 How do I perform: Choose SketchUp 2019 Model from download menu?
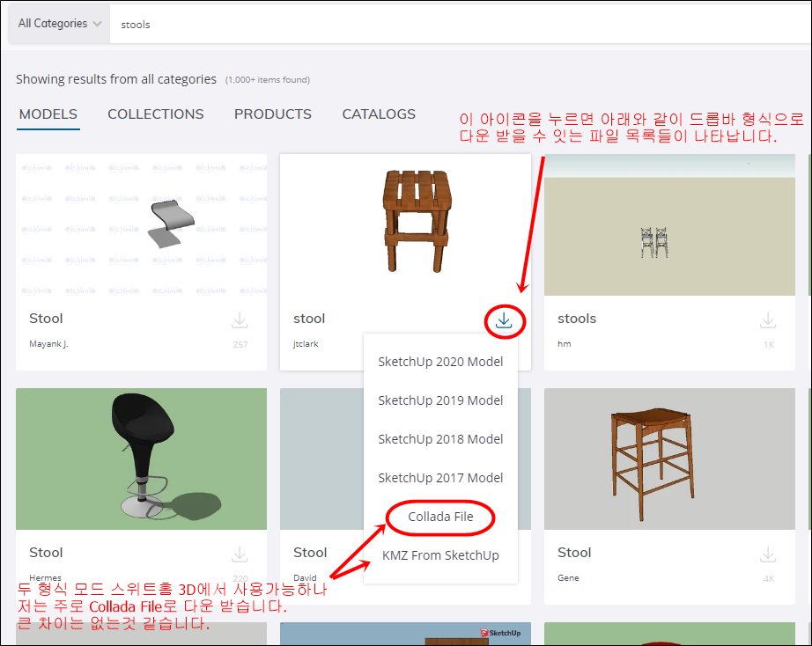click(440, 400)
